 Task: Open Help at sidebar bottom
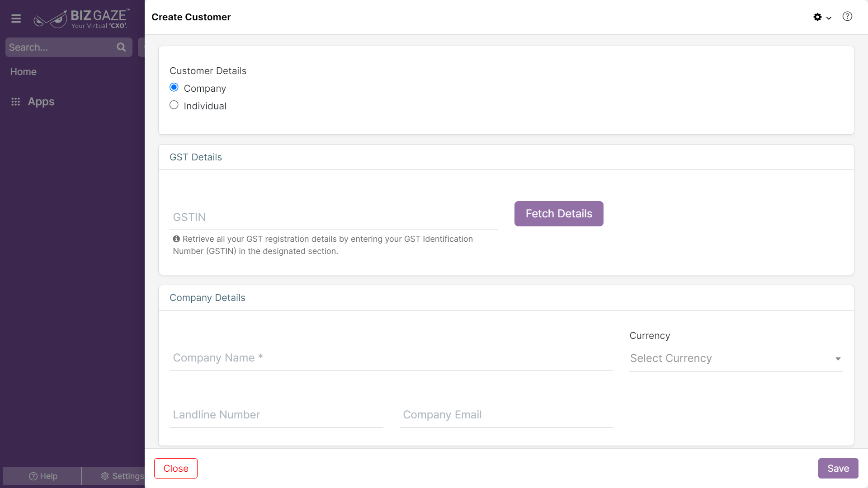[42, 476]
